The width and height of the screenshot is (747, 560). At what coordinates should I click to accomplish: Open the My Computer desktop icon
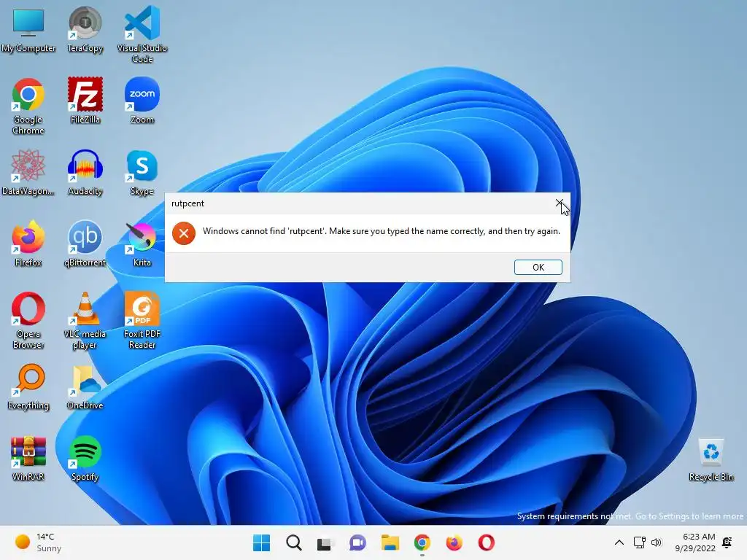point(28,30)
